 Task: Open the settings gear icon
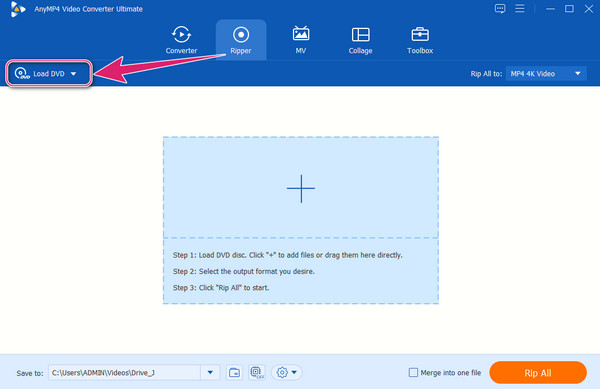coord(282,373)
